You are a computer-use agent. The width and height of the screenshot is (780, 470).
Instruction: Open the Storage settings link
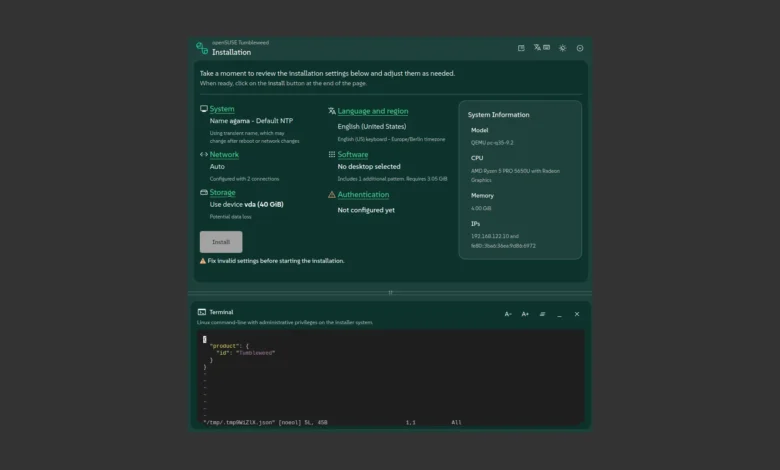pos(222,192)
